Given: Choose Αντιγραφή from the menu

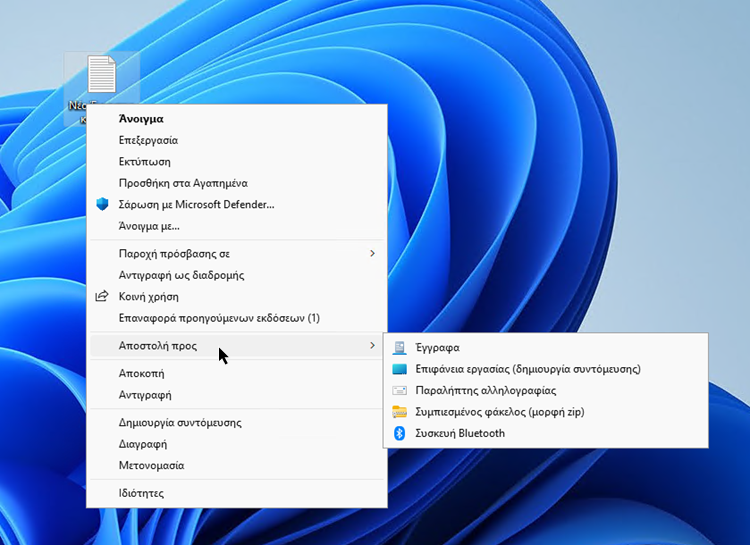Looking at the screenshot, I should (x=237, y=395).
